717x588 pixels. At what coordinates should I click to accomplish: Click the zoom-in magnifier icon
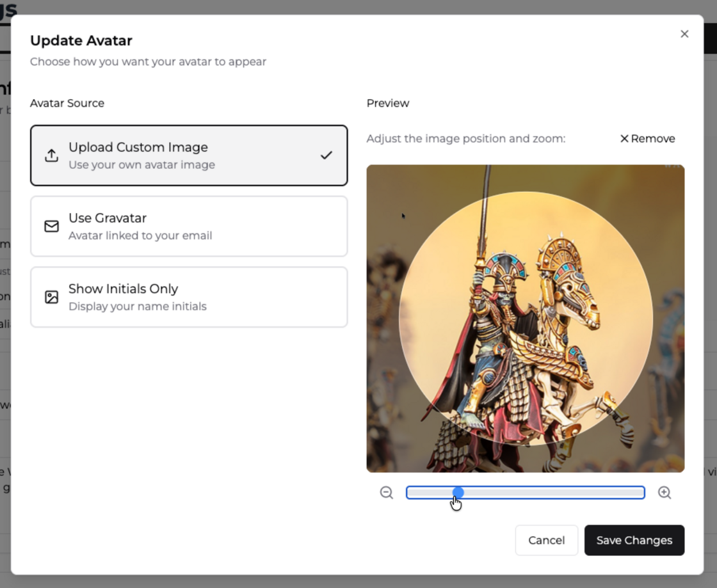665,493
